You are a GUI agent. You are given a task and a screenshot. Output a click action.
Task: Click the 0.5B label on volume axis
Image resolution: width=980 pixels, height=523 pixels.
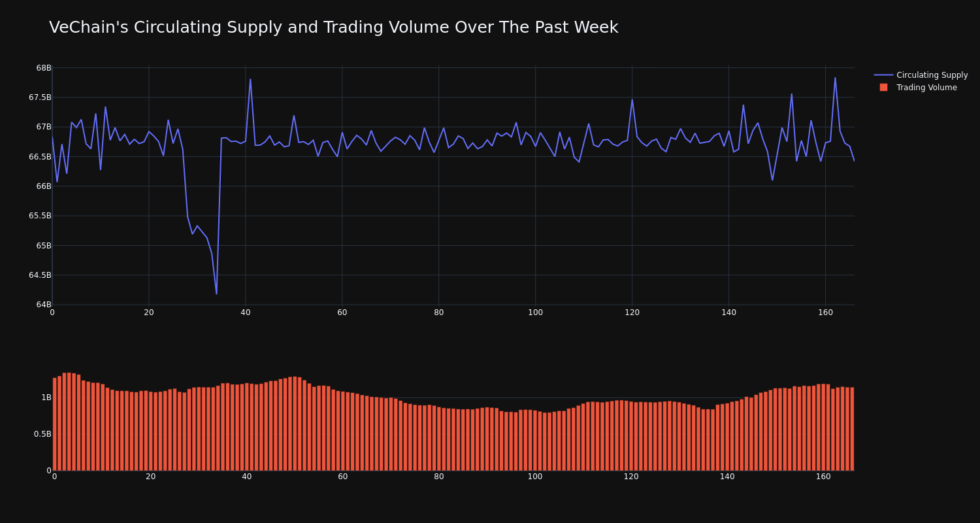(x=42, y=434)
